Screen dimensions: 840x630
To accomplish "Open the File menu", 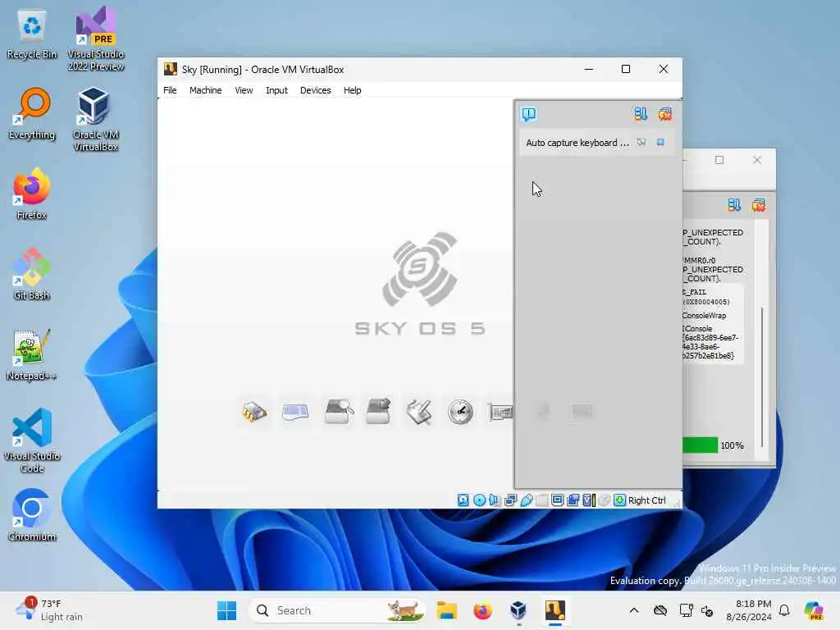I will 170,90.
